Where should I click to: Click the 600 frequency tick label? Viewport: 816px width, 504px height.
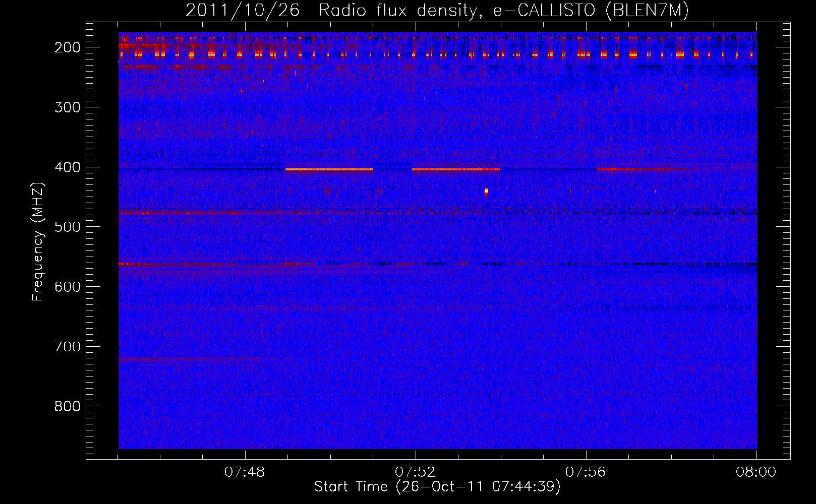(x=68, y=287)
